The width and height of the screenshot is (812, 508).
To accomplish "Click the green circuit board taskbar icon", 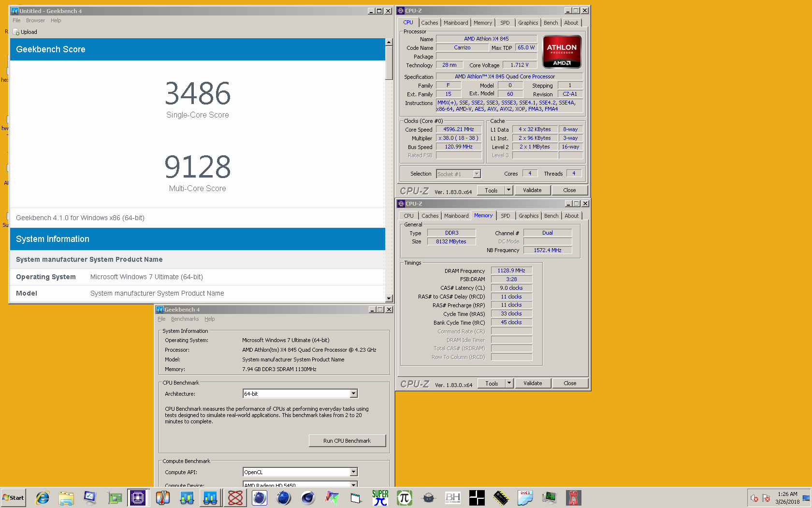I will 115,497.
